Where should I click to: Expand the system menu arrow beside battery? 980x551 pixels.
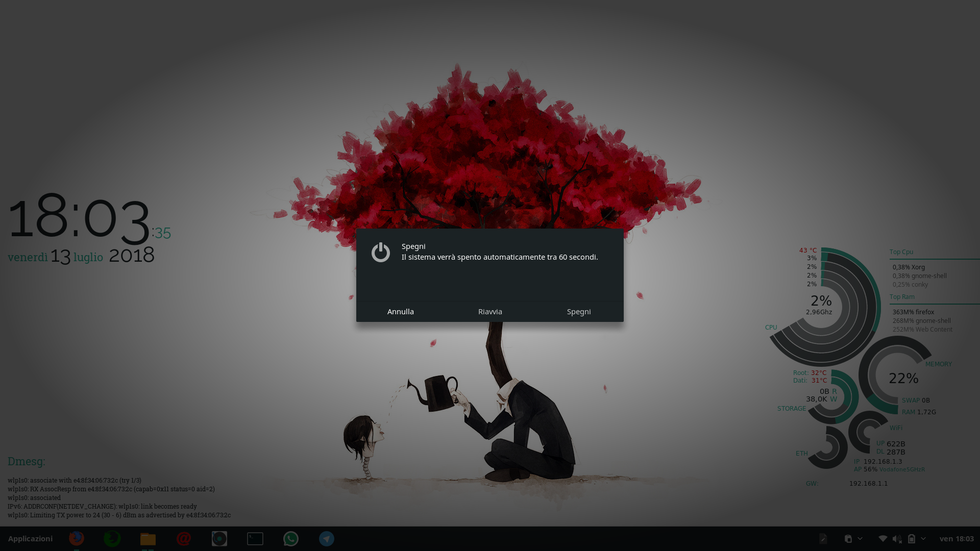[923, 539]
